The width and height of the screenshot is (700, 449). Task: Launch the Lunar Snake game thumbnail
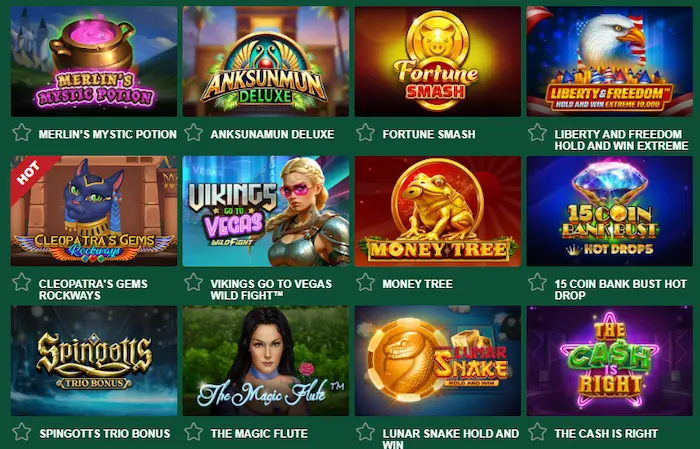click(x=438, y=361)
